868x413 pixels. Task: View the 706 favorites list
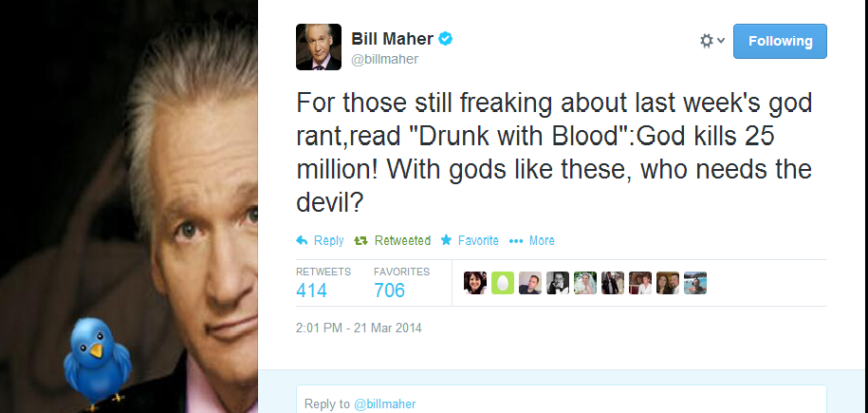[x=389, y=291]
